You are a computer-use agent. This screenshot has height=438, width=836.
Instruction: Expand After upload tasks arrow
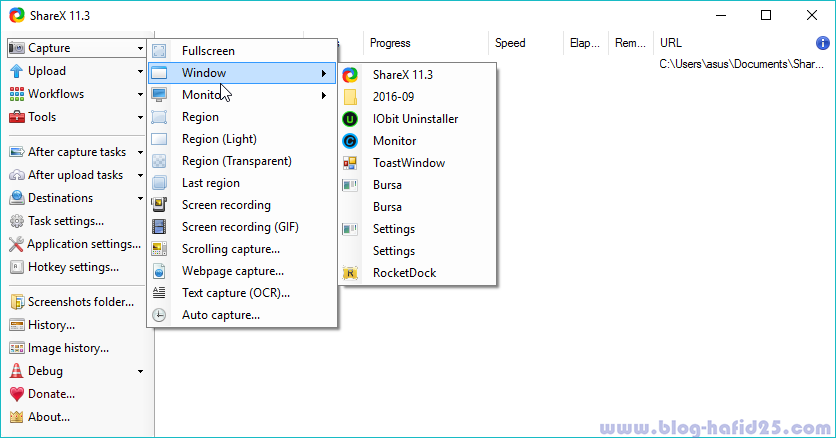[140, 175]
